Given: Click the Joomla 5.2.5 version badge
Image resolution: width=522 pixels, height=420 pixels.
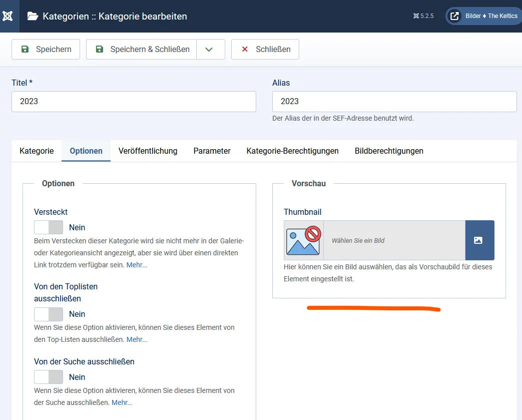Looking at the screenshot, I should (x=423, y=16).
